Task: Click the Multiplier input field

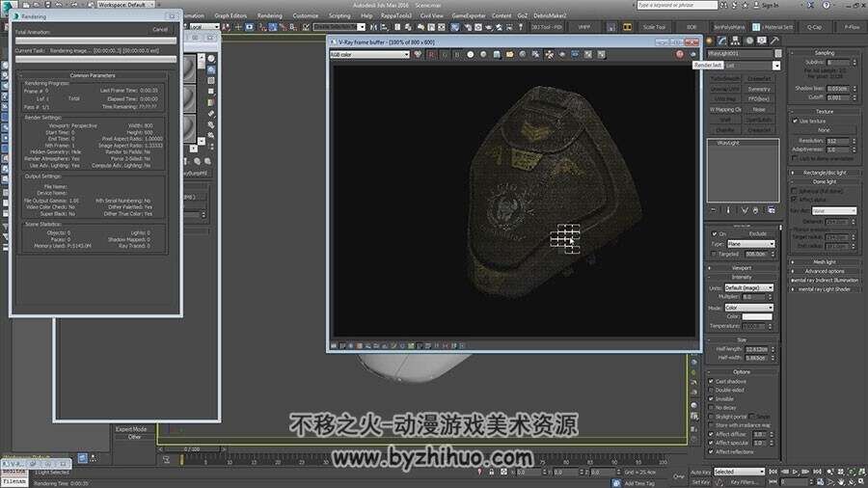Action: [753, 297]
